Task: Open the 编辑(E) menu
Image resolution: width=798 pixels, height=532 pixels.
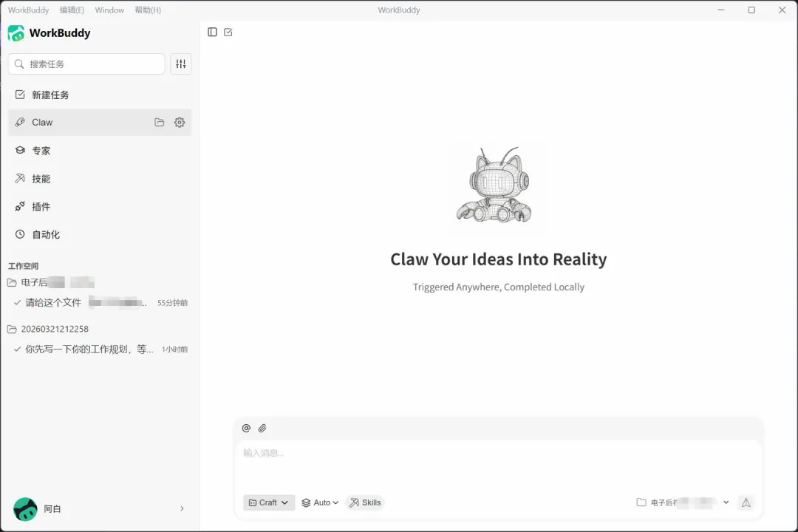Action: [72, 10]
